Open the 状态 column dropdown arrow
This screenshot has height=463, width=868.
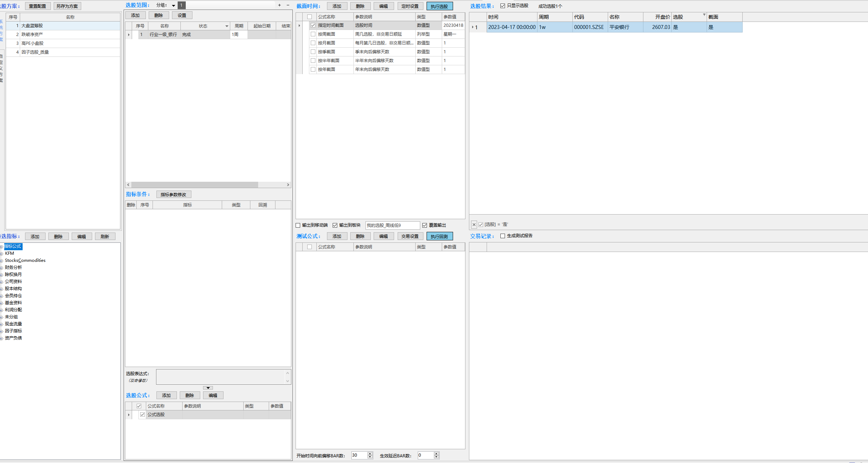pos(227,26)
